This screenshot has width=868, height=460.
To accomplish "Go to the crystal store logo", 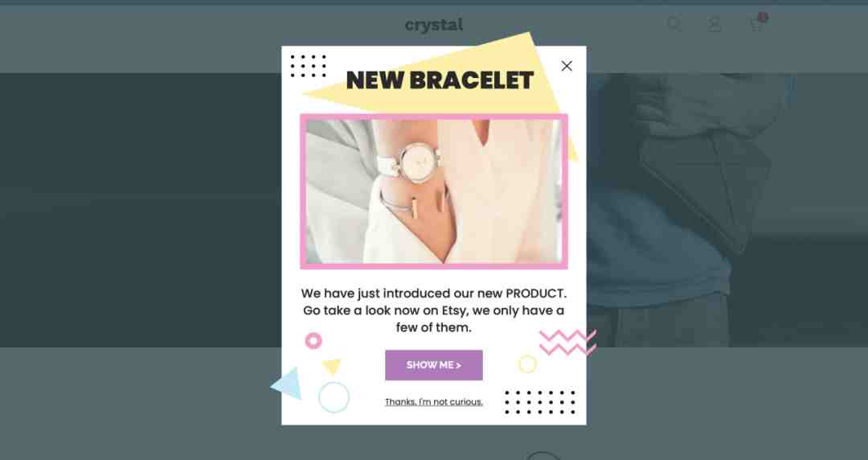I will [433, 25].
